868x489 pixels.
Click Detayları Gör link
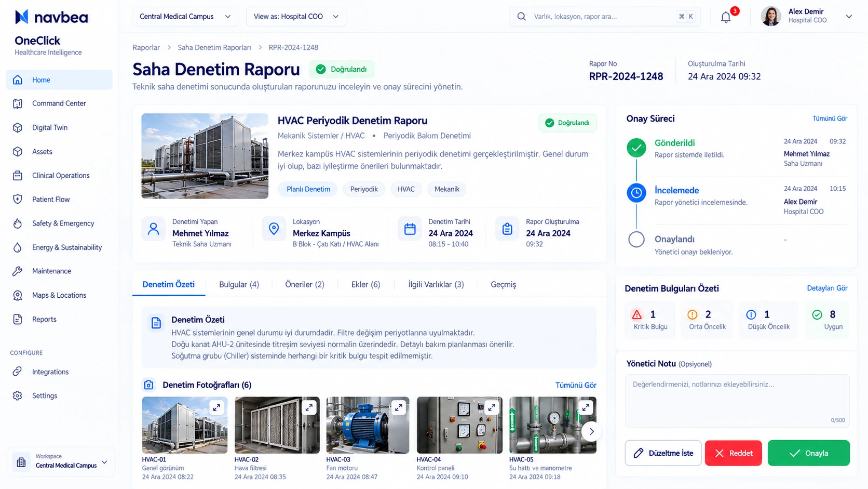[x=827, y=288]
